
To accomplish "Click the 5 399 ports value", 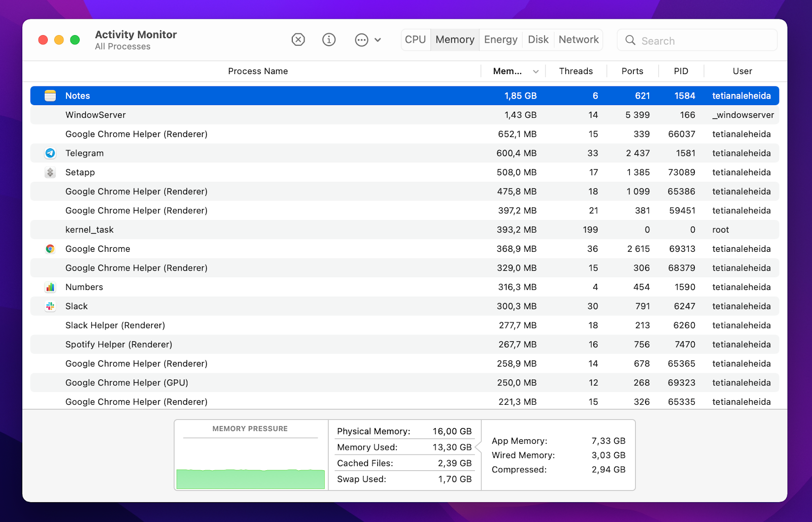I will pos(637,115).
